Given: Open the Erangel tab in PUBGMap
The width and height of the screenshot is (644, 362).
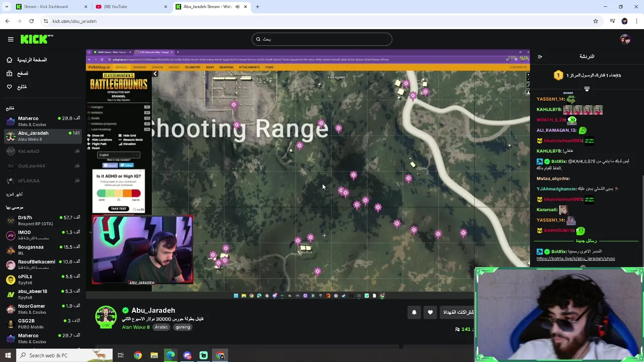Looking at the screenshot, I should 121,67.
